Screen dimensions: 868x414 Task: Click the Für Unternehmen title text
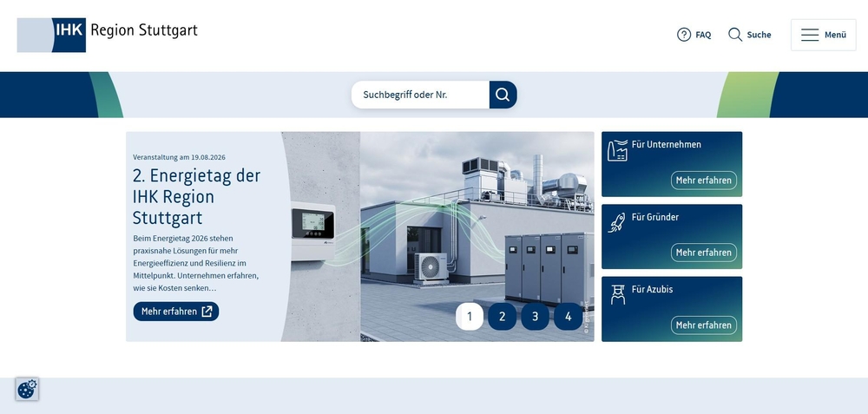(667, 144)
